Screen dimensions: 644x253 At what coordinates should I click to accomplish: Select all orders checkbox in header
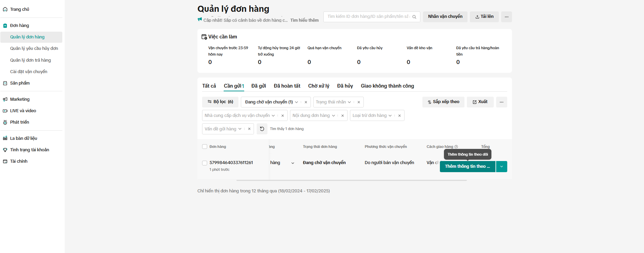click(x=204, y=147)
